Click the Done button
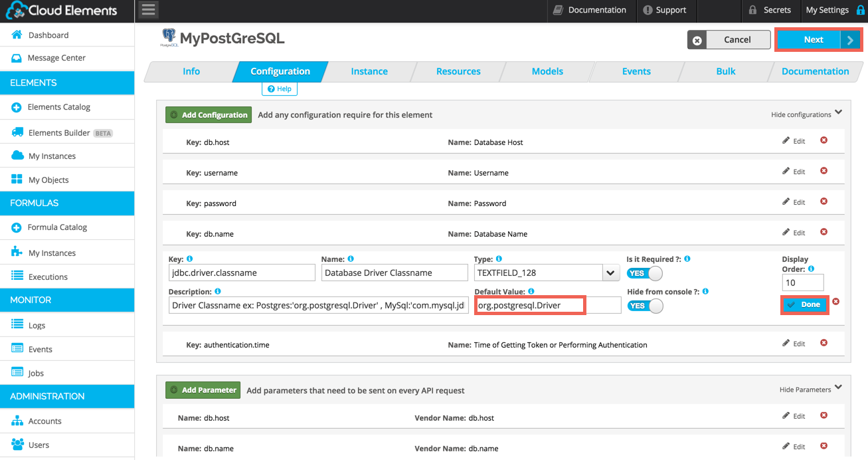 pos(804,304)
